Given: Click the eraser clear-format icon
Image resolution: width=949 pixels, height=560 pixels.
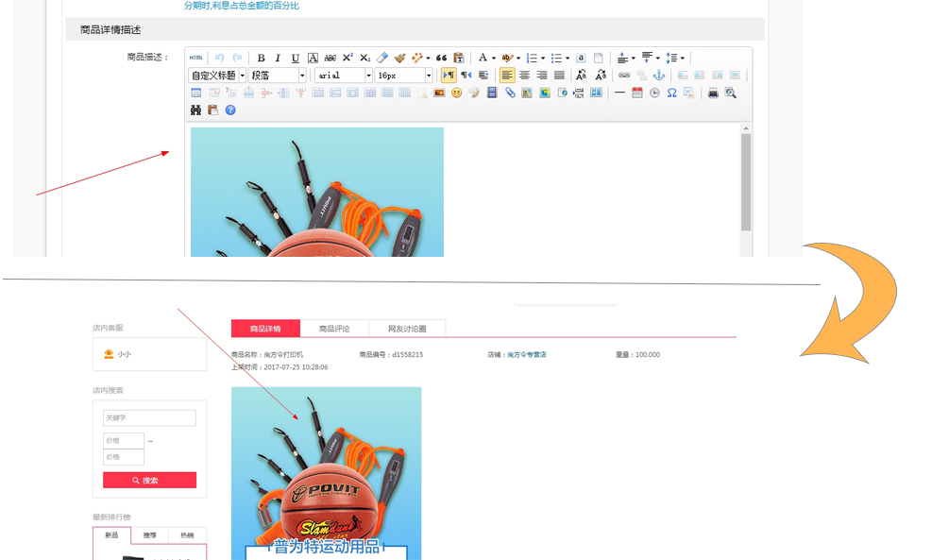Looking at the screenshot, I should [x=381, y=59].
